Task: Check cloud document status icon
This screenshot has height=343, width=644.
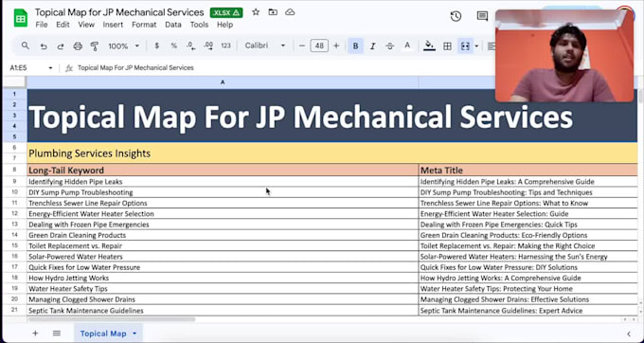Action: tap(290, 12)
